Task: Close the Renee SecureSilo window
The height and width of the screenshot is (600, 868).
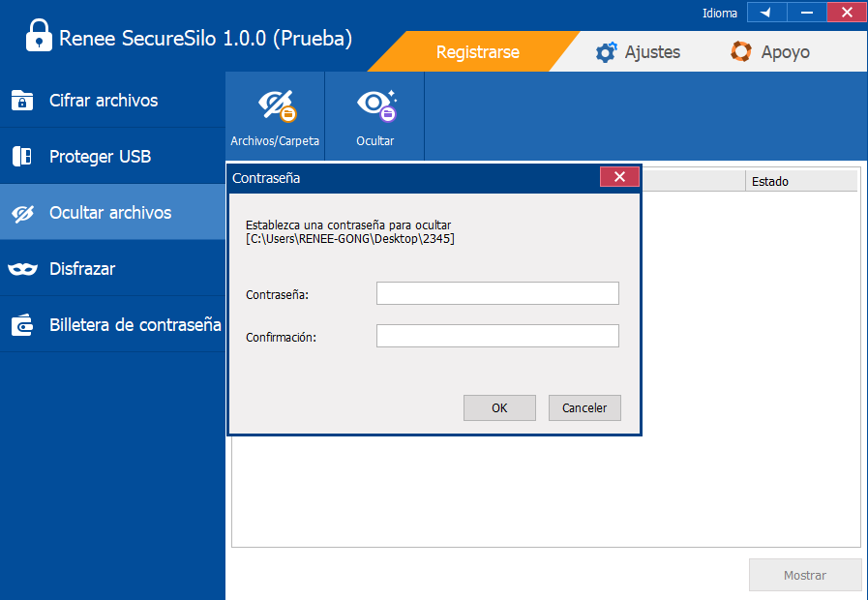Action: click(847, 13)
